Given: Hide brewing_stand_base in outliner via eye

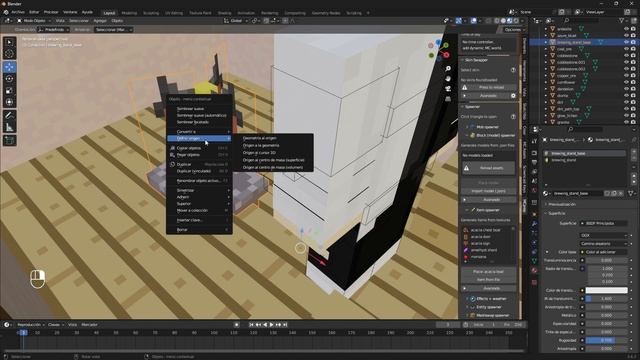Looking at the screenshot, I should tap(626, 42).
